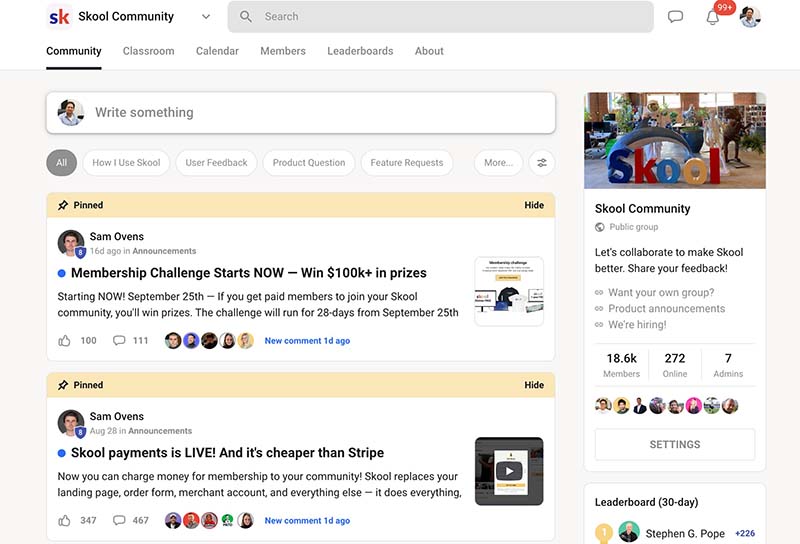800x544 pixels.
Task: Filter by Feature Requests category
Action: tap(407, 163)
